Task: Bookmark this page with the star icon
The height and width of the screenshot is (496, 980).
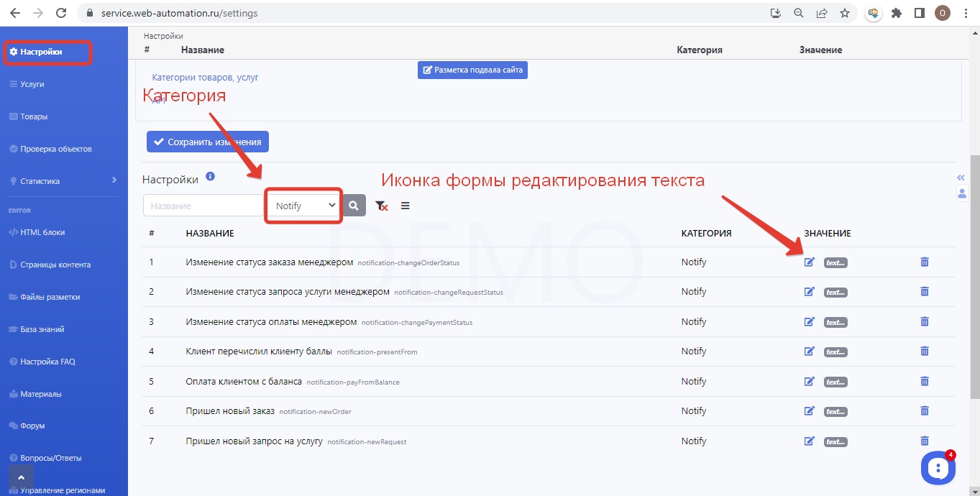Action: [845, 13]
